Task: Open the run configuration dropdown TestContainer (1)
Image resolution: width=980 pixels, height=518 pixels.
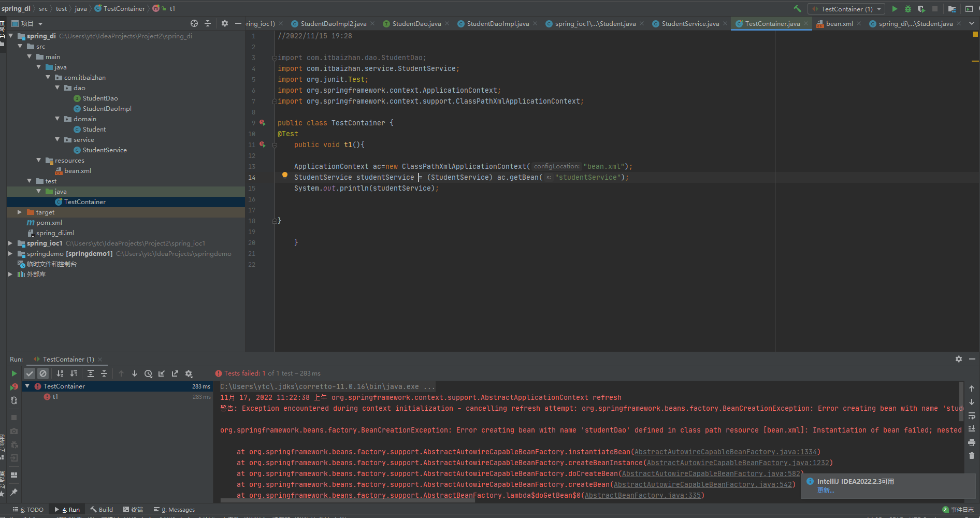Action: pyautogui.click(x=846, y=9)
